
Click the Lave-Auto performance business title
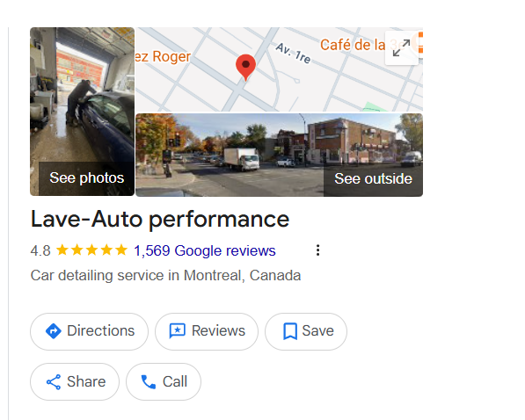click(x=160, y=220)
